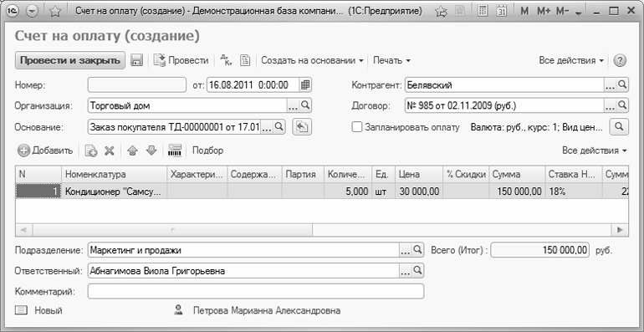Show the ДтКт postings report icon
The image size is (644, 332).
click(226, 60)
